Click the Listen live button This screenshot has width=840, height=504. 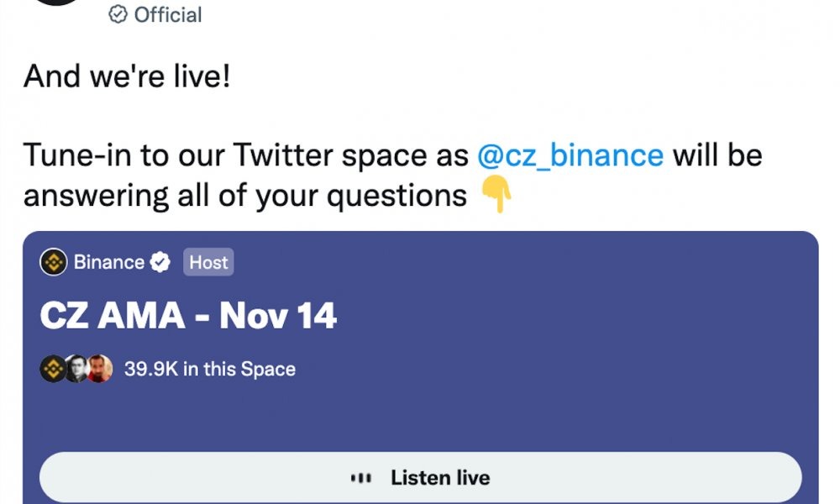point(421,477)
